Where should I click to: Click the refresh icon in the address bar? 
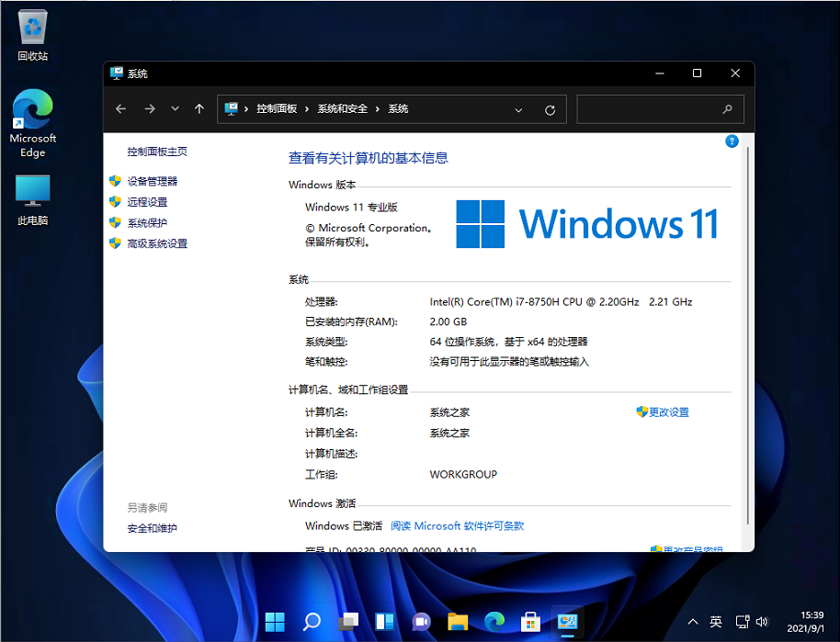click(x=550, y=108)
